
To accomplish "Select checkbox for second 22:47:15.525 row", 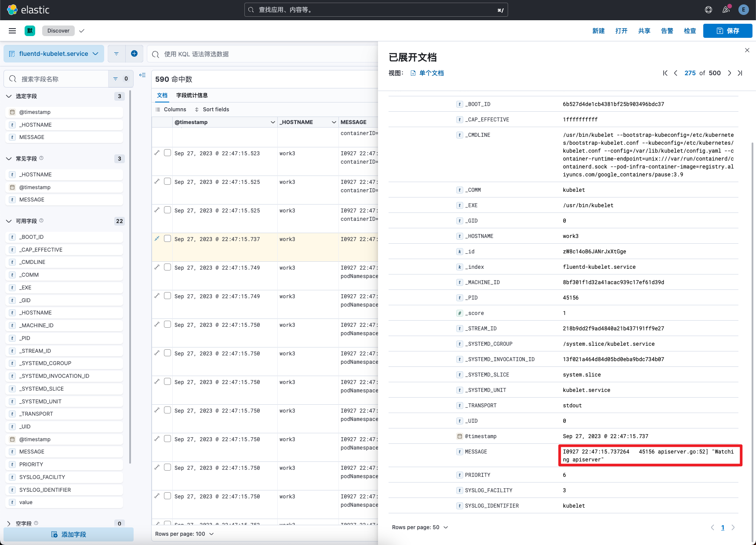I will pyautogui.click(x=167, y=210).
